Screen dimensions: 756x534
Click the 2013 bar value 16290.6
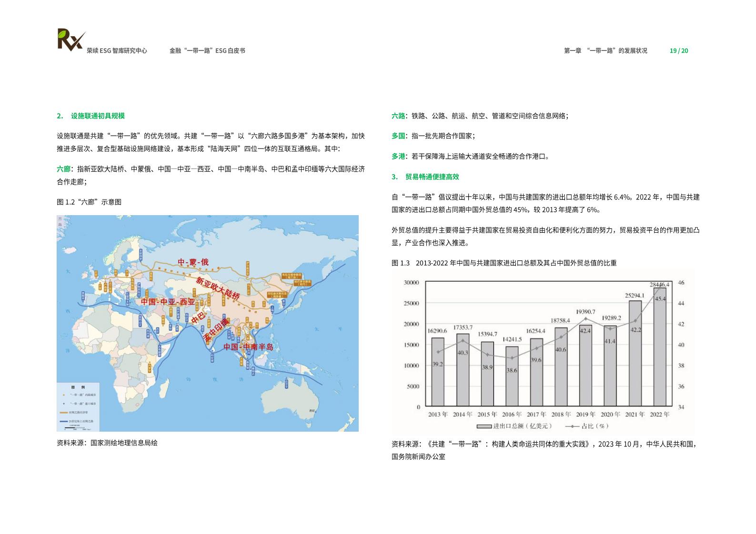[437, 331]
